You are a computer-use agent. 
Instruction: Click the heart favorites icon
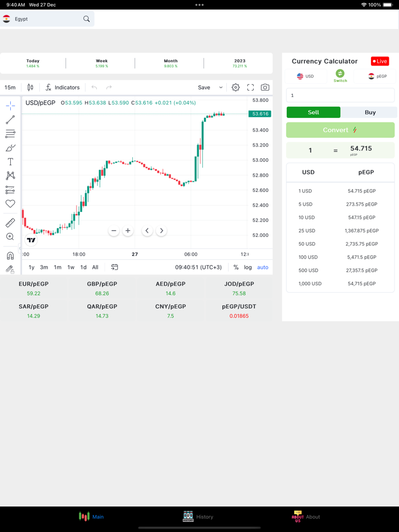click(x=10, y=203)
